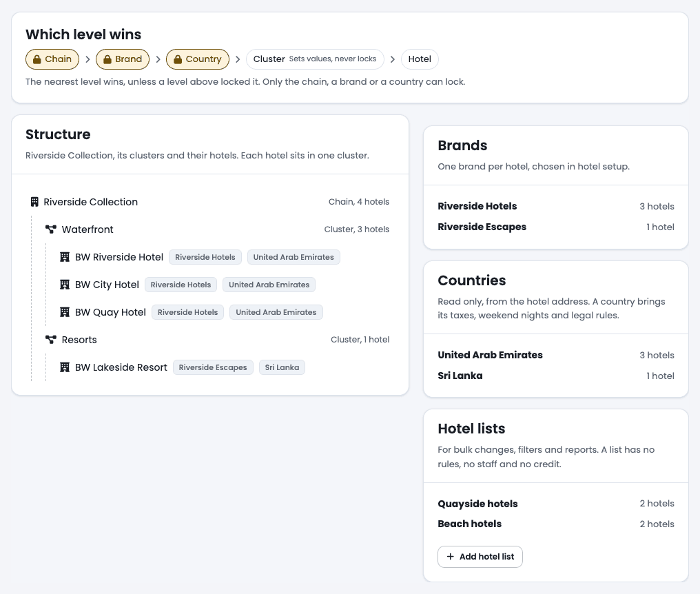Viewport: 700px width, 594px height.
Task: Open the Riverside Escapes brand row
Action: coord(556,227)
